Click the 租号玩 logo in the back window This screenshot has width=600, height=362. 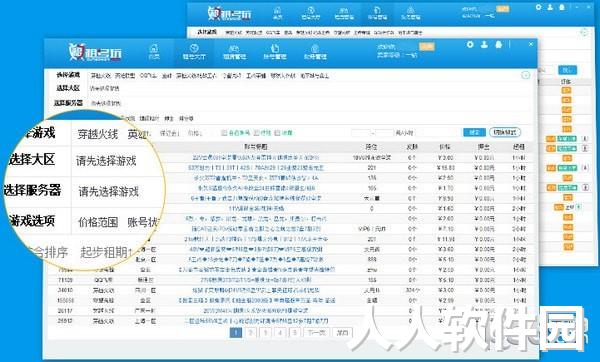coord(230,14)
